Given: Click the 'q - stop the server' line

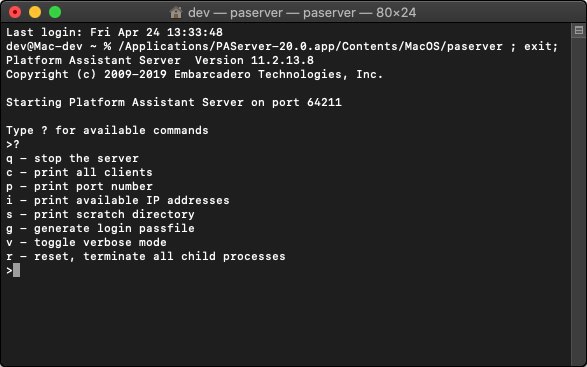Looking at the screenshot, I should pos(72,158).
